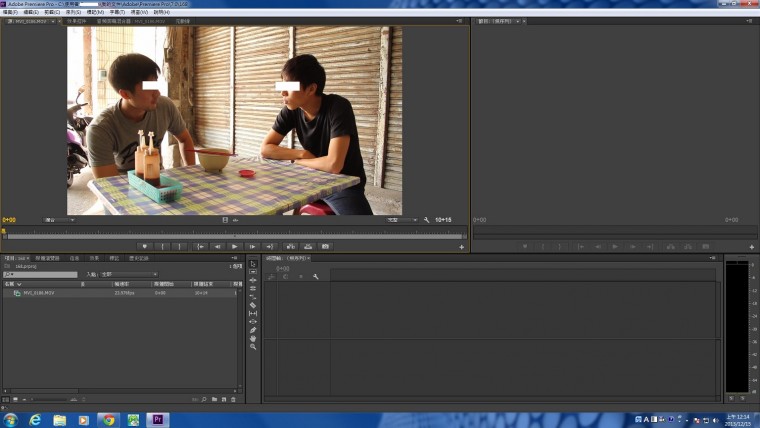The image size is (760, 428).
Task: Open source monitor zoom level dropdown
Action: click(60, 220)
